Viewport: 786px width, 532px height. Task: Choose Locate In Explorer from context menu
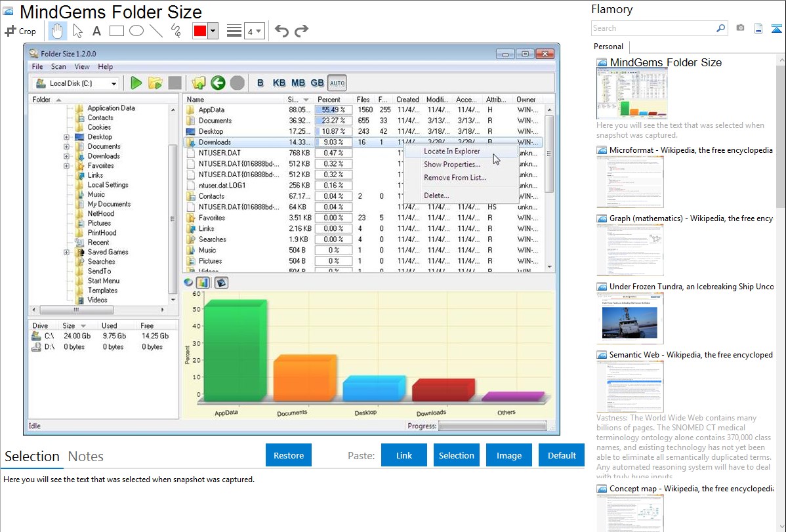[x=461, y=152]
